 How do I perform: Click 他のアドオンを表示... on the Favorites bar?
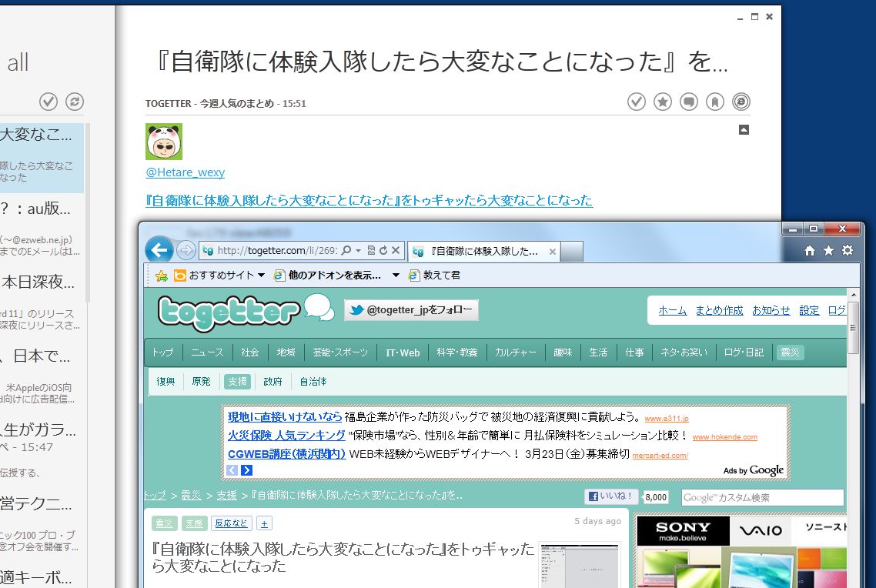click(327, 276)
